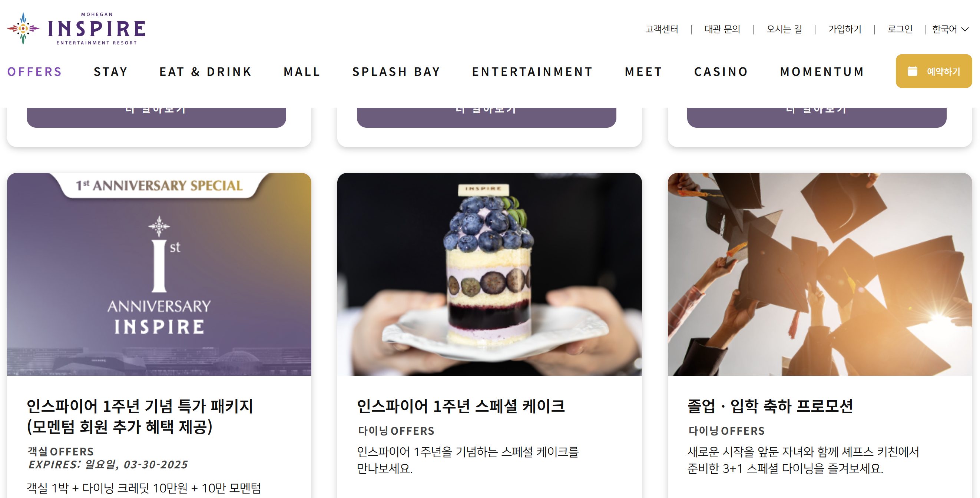
Task: Click 가입하기 to sign up
Action: click(x=845, y=29)
